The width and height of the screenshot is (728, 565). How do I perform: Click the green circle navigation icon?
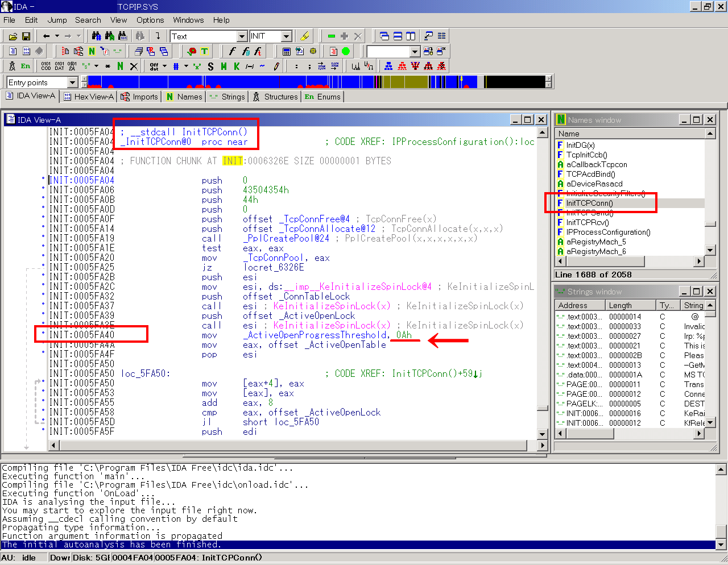[346, 51]
